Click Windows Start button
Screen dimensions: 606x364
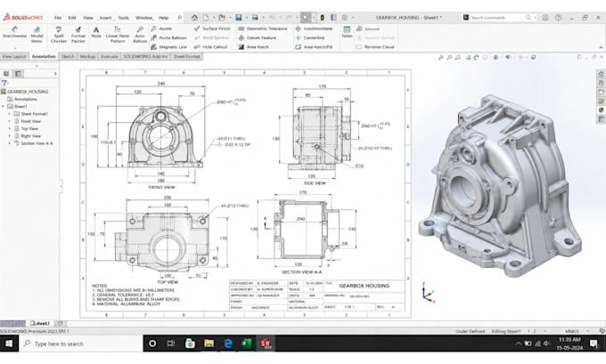(x=9, y=344)
